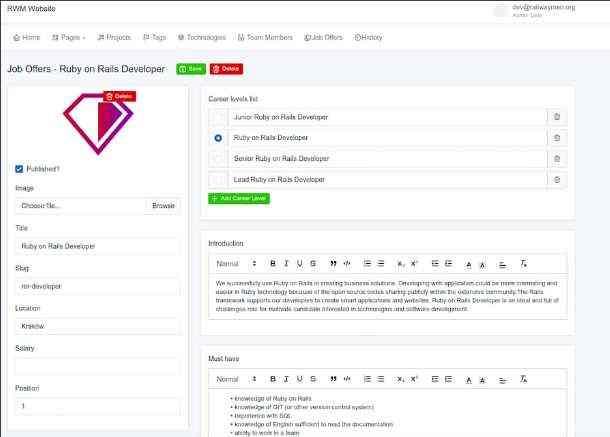This screenshot has width=610, height=437.
Task: Open Technologies in navigation
Action: pos(202,37)
